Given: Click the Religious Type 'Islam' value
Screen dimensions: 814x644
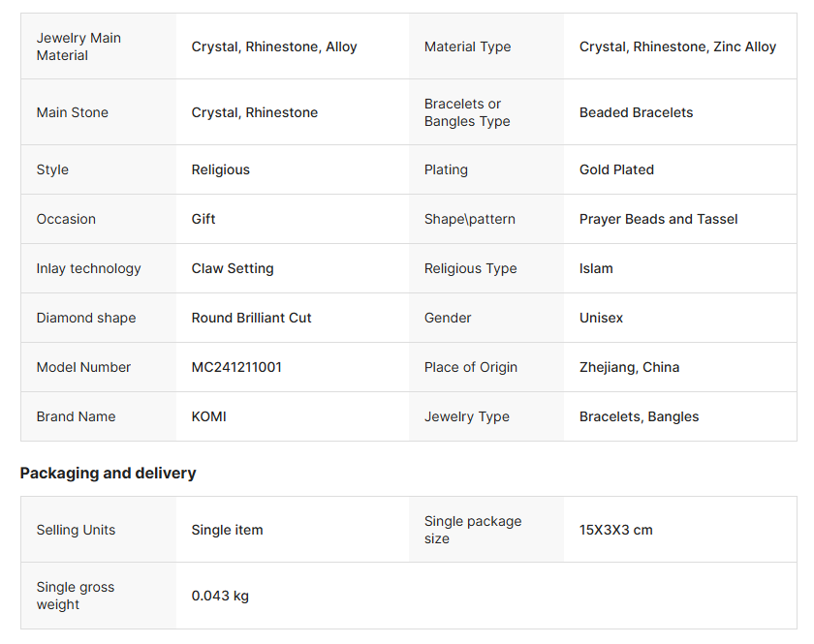Looking at the screenshot, I should point(596,268).
